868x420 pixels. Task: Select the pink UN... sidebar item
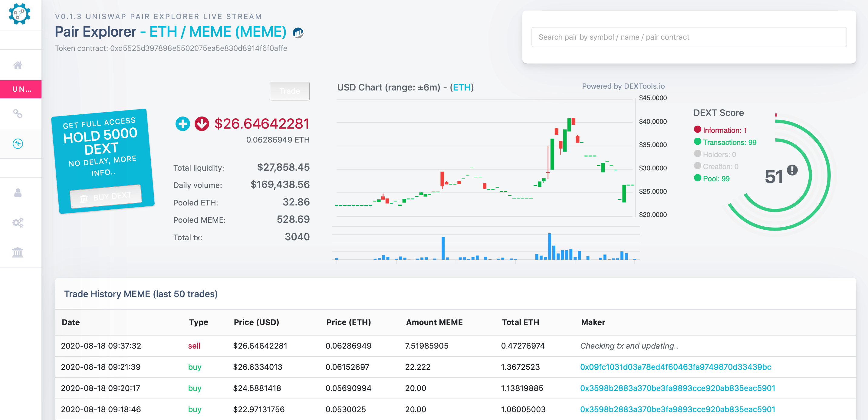click(x=21, y=89)
